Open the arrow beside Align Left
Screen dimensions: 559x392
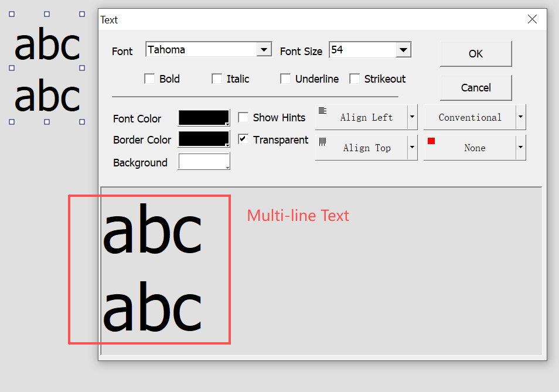click(x=413, y=117)
